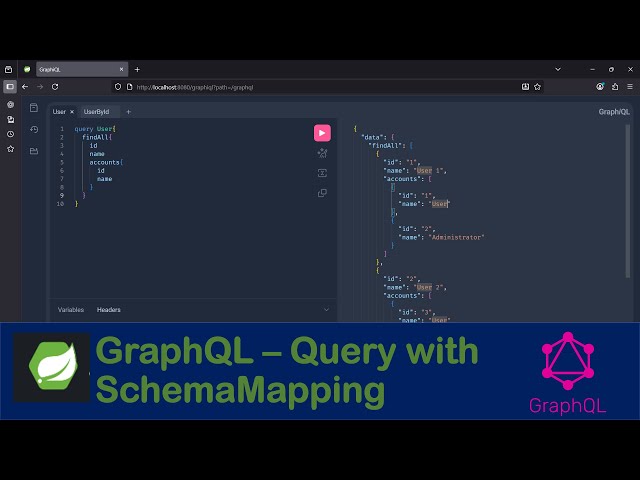640x480 pixels.
Task: Open the browser hamburger menu
Action: 630,87
